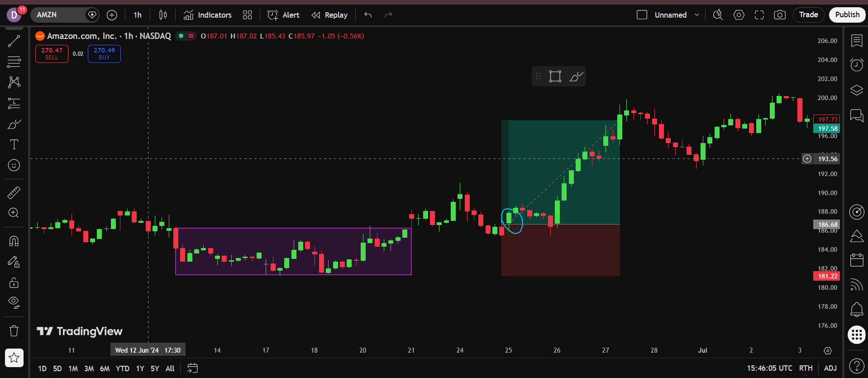
Task: Click the 270.47 SELL button
Action: click(52, 54)
